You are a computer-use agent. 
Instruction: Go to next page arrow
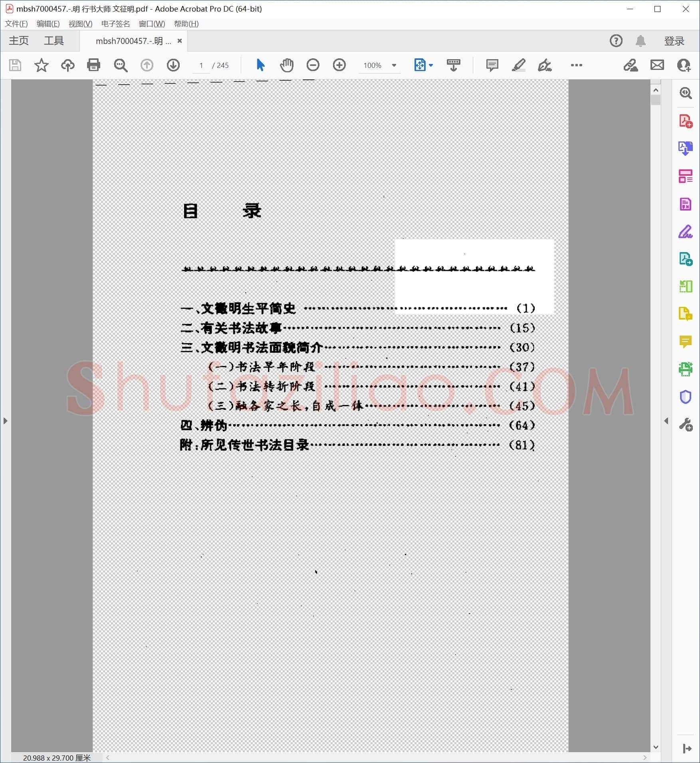click(x=173, y=65)
